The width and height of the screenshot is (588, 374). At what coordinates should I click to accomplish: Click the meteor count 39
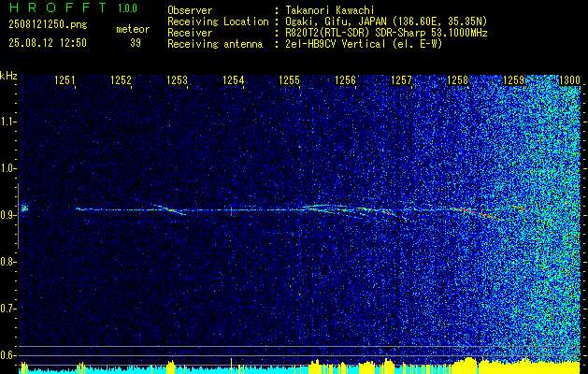136,43
